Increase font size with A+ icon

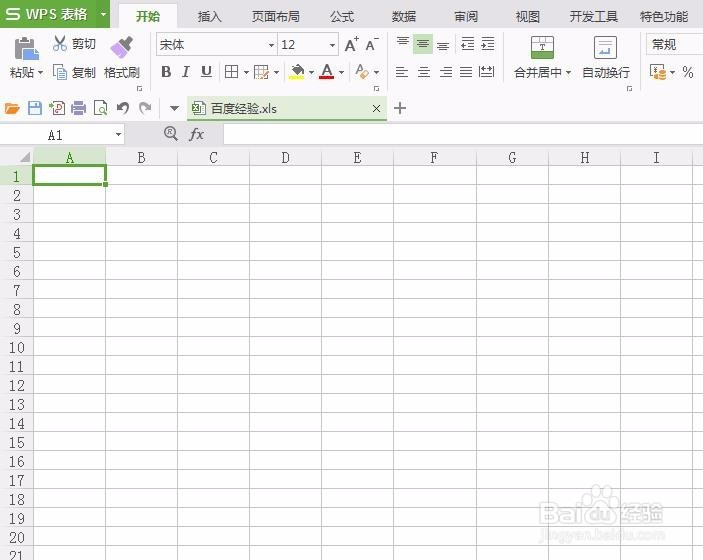click(352, 44)
